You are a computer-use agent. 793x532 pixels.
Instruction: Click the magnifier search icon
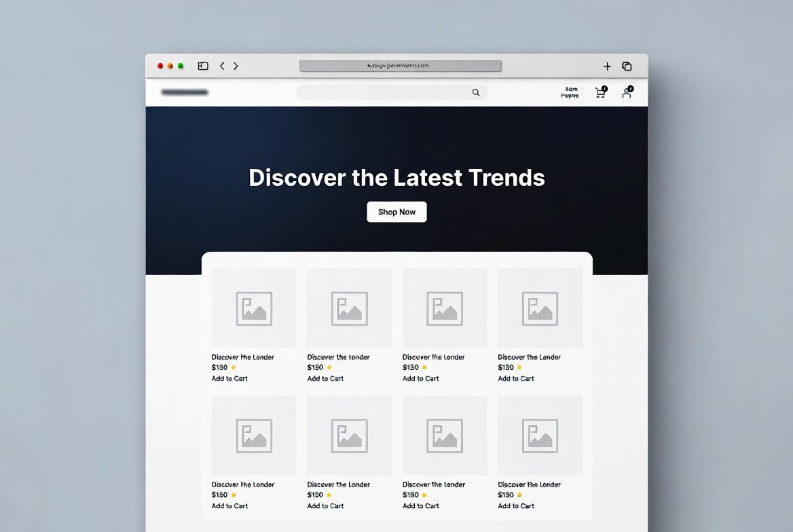(476, 92)
